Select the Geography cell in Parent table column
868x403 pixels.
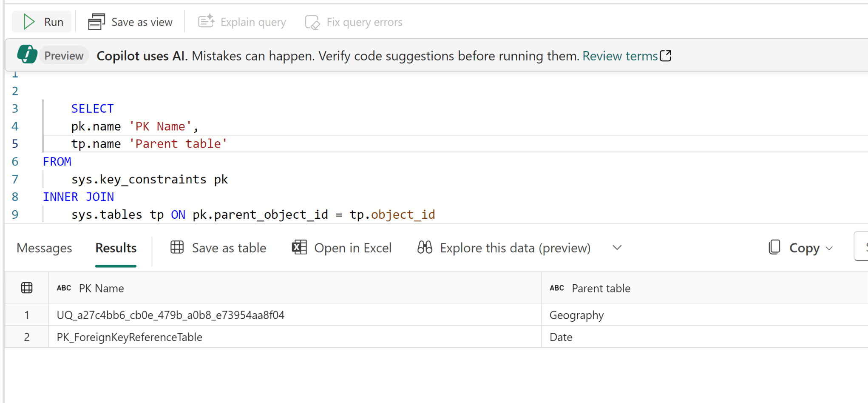tap(577, 315)
